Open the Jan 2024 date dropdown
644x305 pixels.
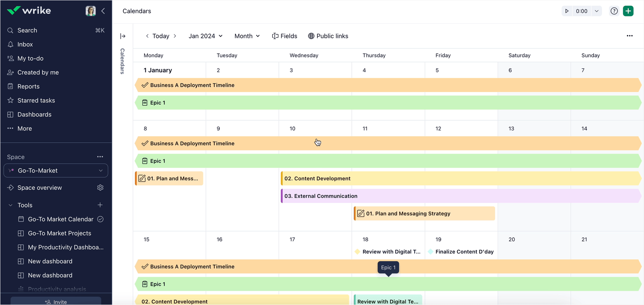[x=205, y=36]
